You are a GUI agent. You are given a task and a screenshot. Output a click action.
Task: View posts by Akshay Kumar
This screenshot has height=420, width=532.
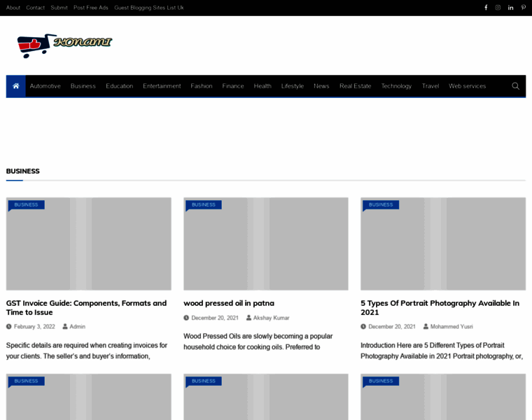271,318
